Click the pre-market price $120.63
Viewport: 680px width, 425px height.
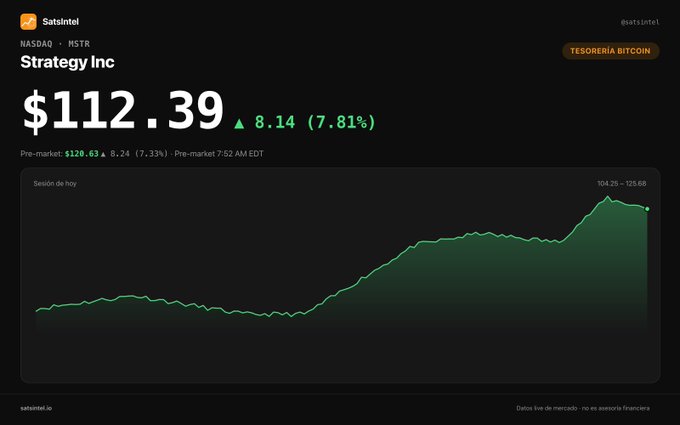pos(82,154)
